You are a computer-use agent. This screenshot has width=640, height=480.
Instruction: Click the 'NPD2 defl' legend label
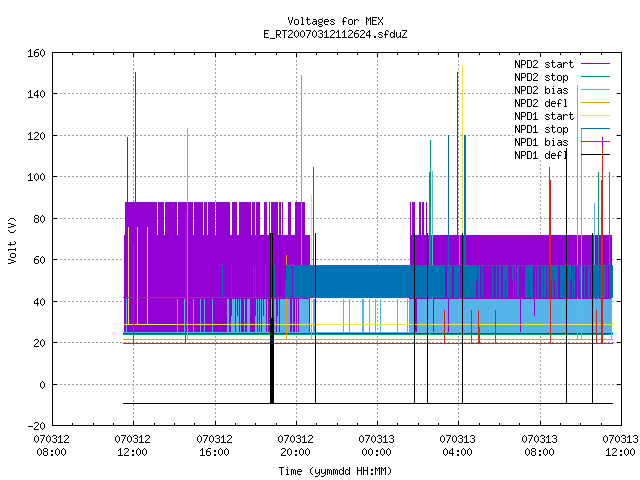[x=541, y=103]
